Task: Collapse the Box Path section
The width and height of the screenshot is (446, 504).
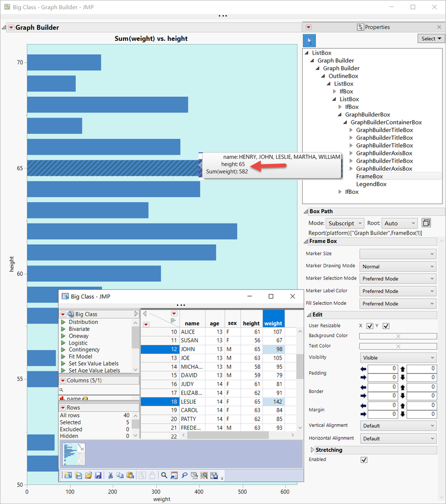Action: (x=306, y=211)
